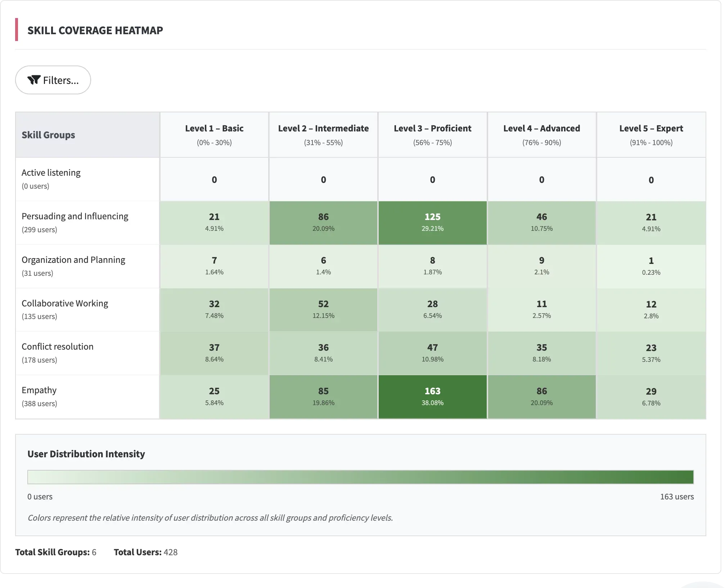This screenshot has width=725, height=588.
Task: Click the Persuading Intermediate cell showing 86
Action: coord(323,223)
